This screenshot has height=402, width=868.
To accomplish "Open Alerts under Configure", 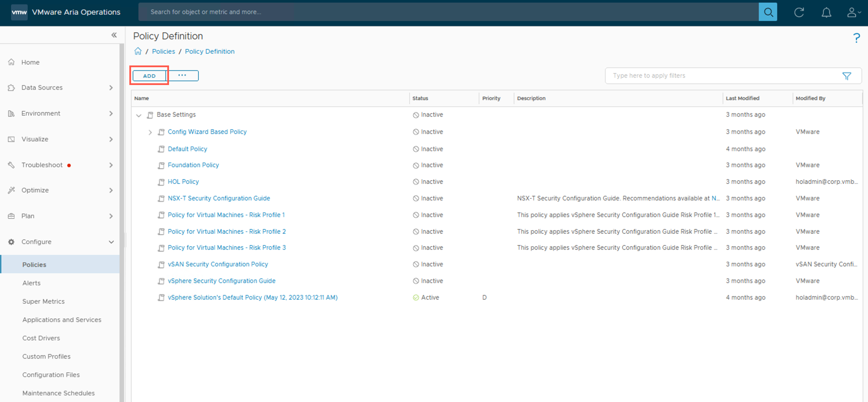I will point(31,283).
